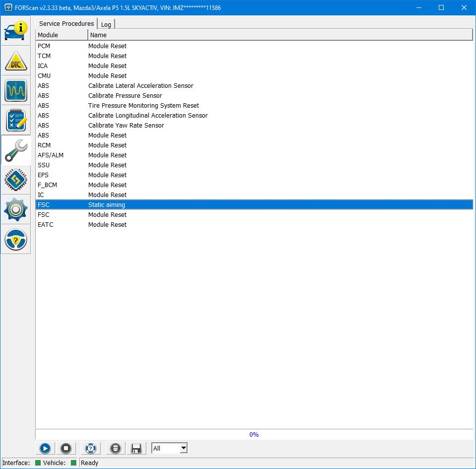Click the FORScan title bar app icon
Image resolution: width=476 pixels, height=469 pixels.
coord(8,7)
